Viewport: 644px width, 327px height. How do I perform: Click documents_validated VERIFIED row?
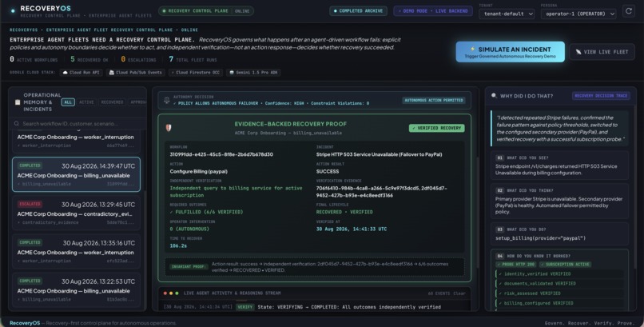pyautogui.click(x=559, y=284)
